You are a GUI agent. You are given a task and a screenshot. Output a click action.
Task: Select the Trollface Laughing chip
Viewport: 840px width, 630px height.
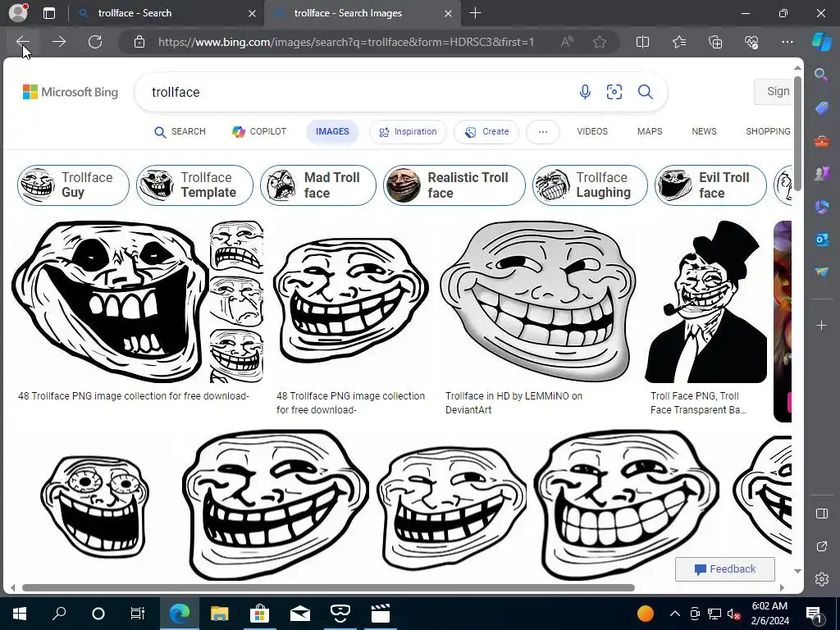pyautogui.click(x=590, y=185)
